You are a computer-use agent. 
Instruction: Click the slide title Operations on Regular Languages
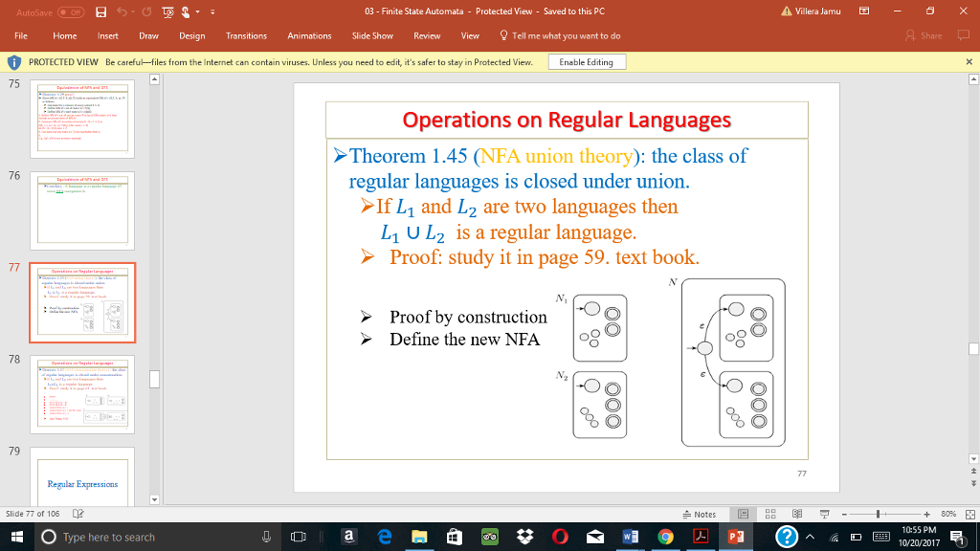point(567,120)
